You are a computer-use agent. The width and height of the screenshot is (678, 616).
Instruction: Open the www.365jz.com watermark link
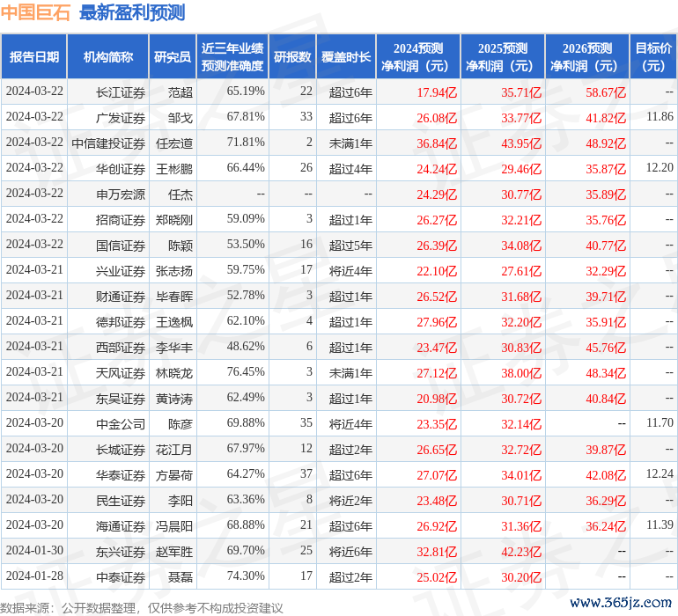click(x=621, y=602)
